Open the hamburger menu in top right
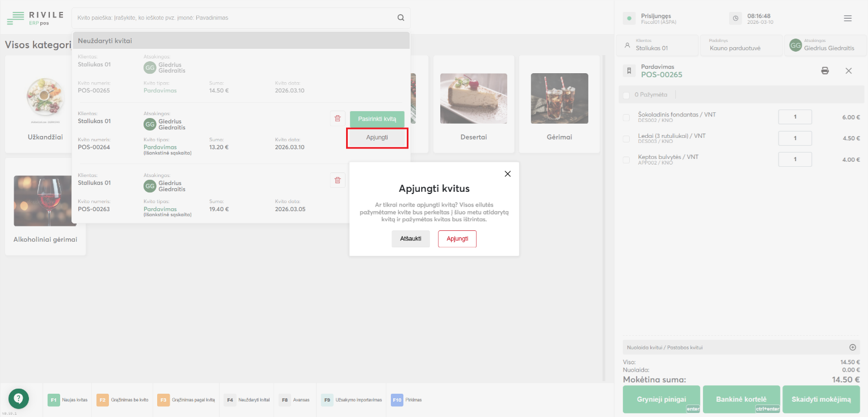This screenshot has width=868, height=417. coord(848,18)
